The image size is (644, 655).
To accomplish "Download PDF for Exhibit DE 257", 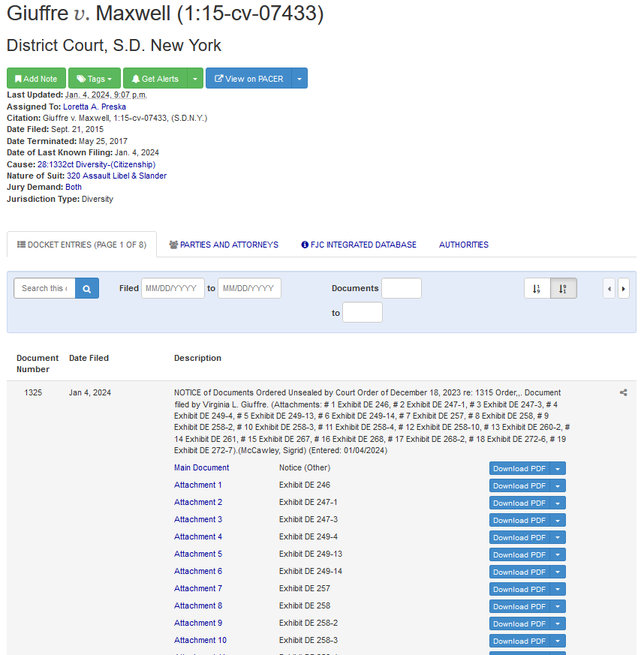I will tap(519, 589).
